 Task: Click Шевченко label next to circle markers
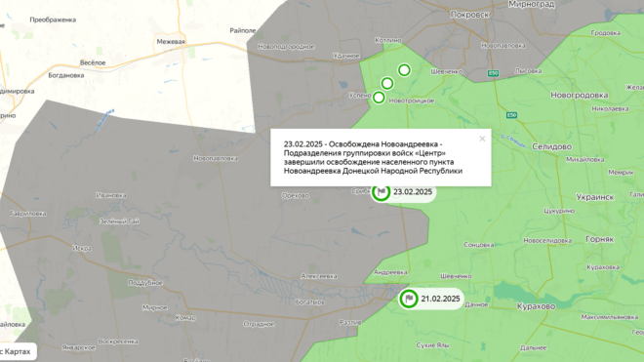447,71
